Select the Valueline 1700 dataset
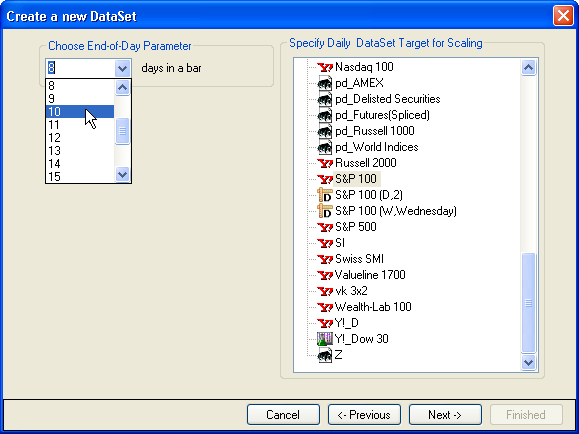The image size is (579, 434). pyautogui.click(x=370, y=275)
